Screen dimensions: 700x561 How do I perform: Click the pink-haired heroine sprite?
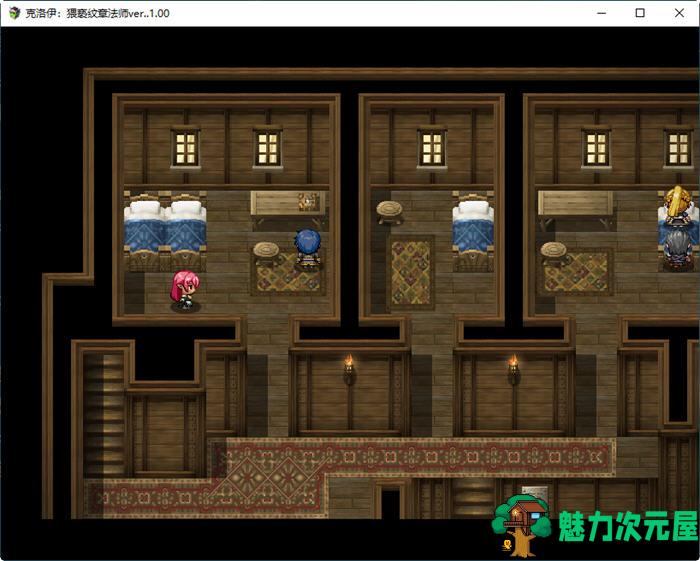(x=185, y=291)
